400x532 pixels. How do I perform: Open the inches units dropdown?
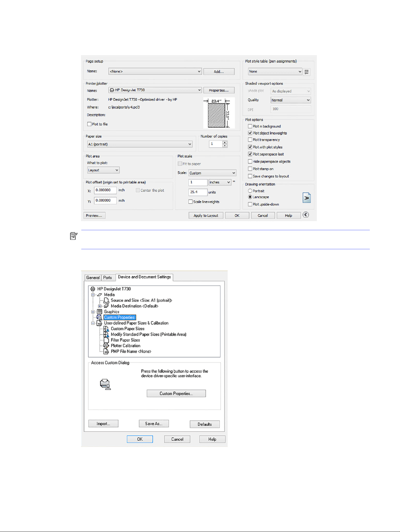(220, 182)
